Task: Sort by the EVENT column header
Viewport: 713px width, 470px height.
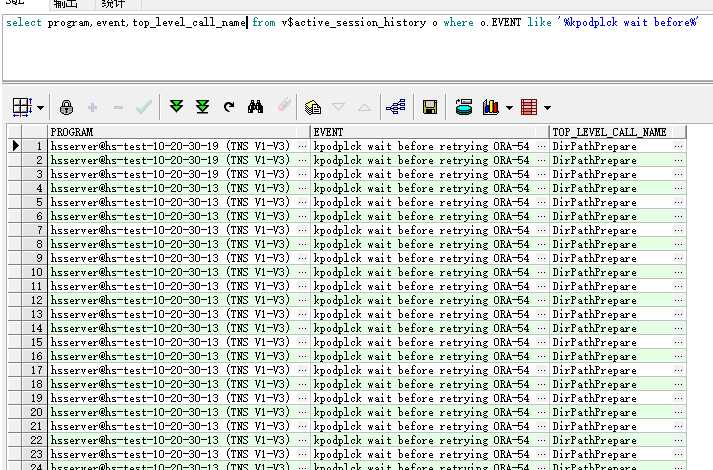Action: (x=430, y=132)
